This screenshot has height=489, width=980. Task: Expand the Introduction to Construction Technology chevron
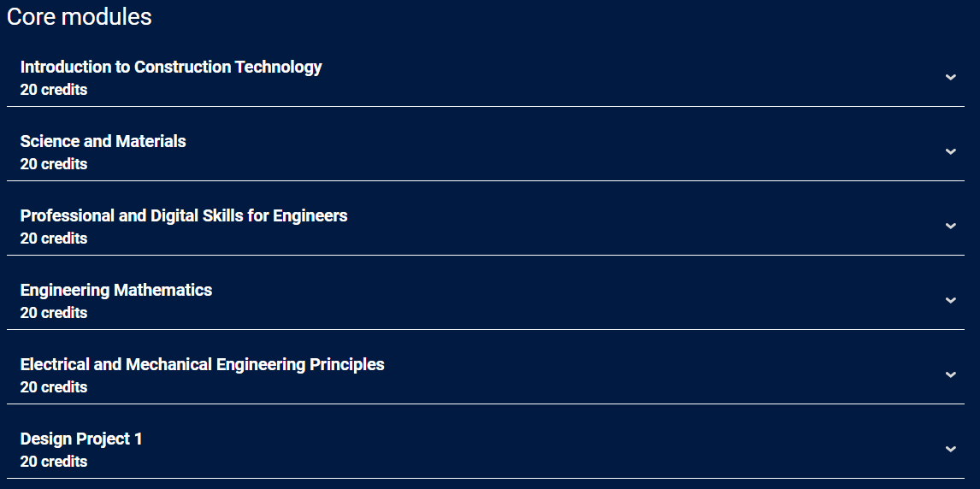pos(950,77)
